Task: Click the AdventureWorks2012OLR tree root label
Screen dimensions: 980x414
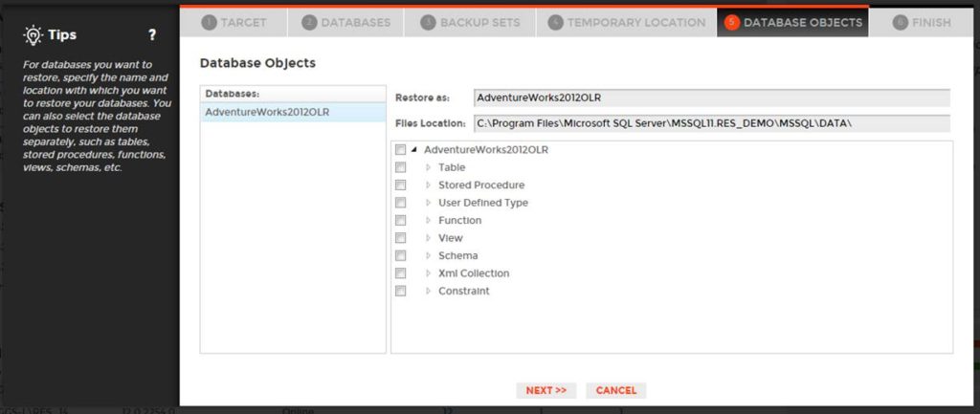Action: (x=486, y=150)
